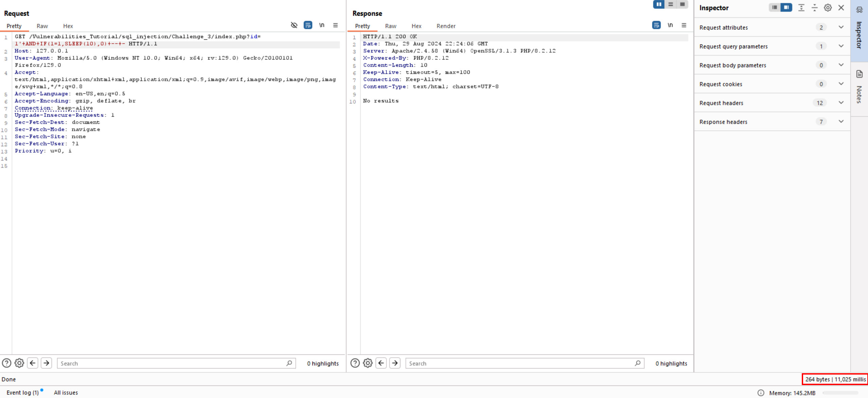Collapse all Inspector sections
The width and height of the screenshot is (868, 398).
coord(815,7)
